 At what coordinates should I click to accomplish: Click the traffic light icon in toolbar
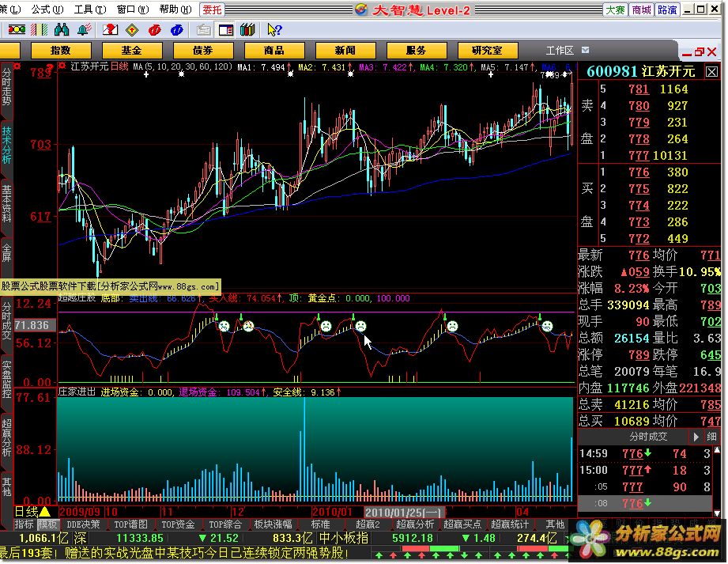(x=16, y=29)
